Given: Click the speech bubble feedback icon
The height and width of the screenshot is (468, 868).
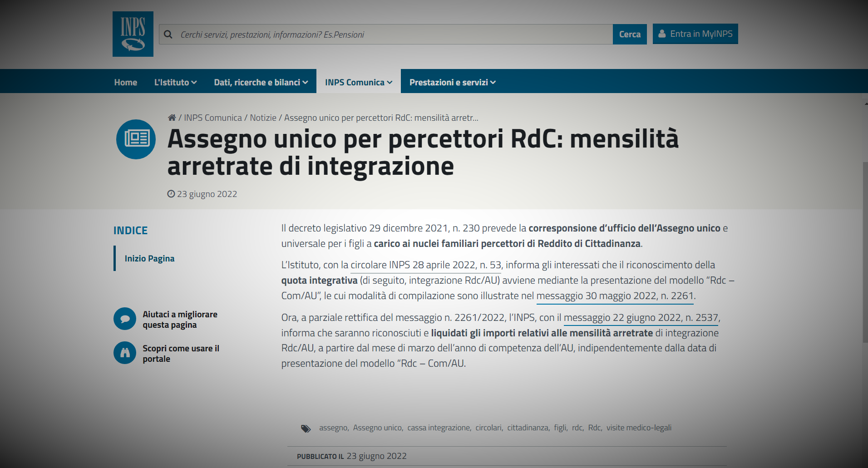Looking at the screenshot, I should pos(125,319).
